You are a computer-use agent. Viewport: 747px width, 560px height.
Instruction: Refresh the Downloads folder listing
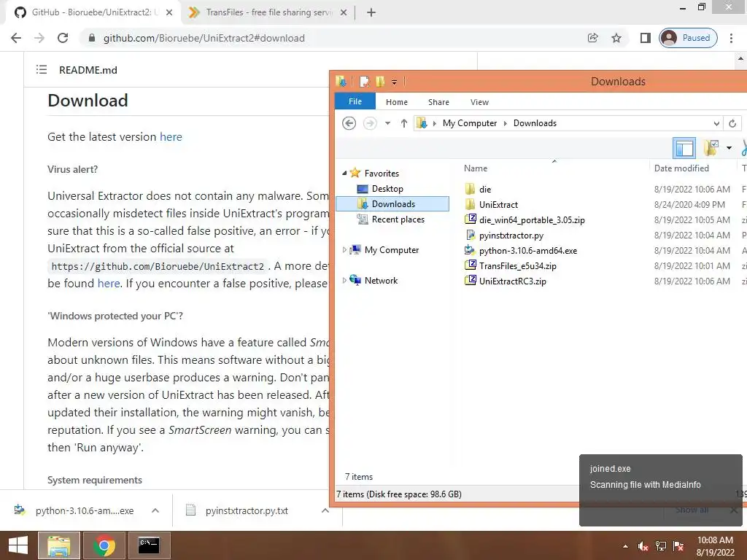pos(732,123)
